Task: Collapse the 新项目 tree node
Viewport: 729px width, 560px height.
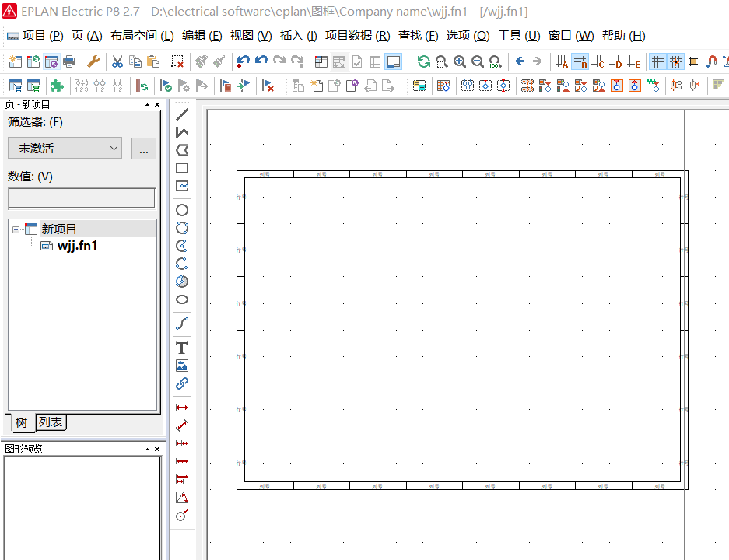Action: click(x=16, y=229)
